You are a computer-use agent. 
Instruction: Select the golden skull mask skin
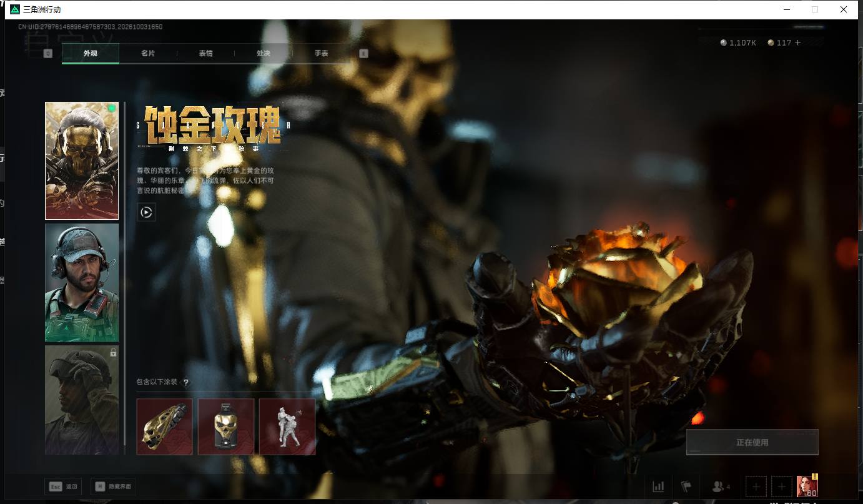[82, 161]
